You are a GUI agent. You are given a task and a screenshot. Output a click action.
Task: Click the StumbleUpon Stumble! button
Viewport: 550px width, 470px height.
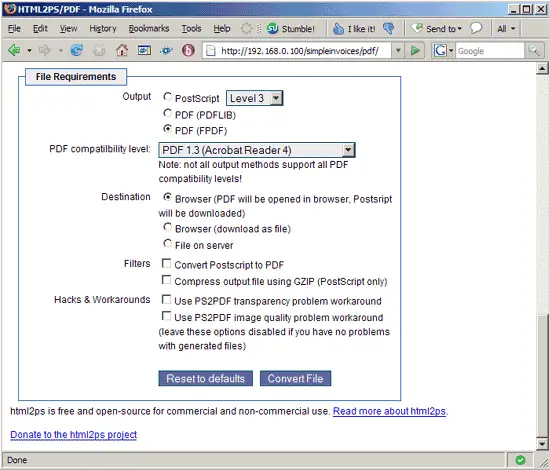[x=290, y=29]
